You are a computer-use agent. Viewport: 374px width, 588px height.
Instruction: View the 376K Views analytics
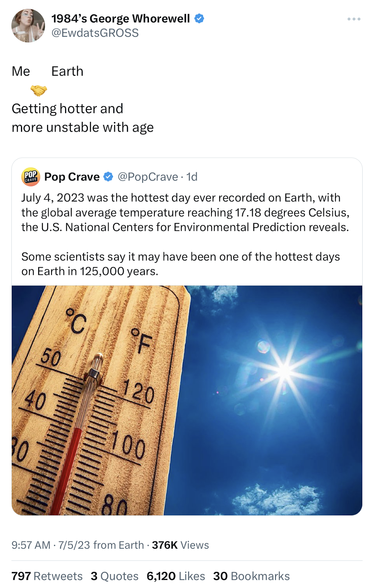(x=180, y=545)
